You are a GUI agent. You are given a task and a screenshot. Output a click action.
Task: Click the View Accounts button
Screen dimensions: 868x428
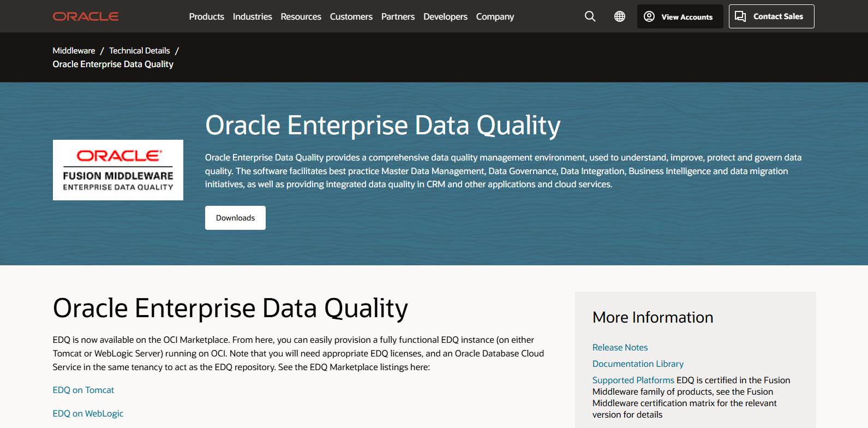pos(680,16)
